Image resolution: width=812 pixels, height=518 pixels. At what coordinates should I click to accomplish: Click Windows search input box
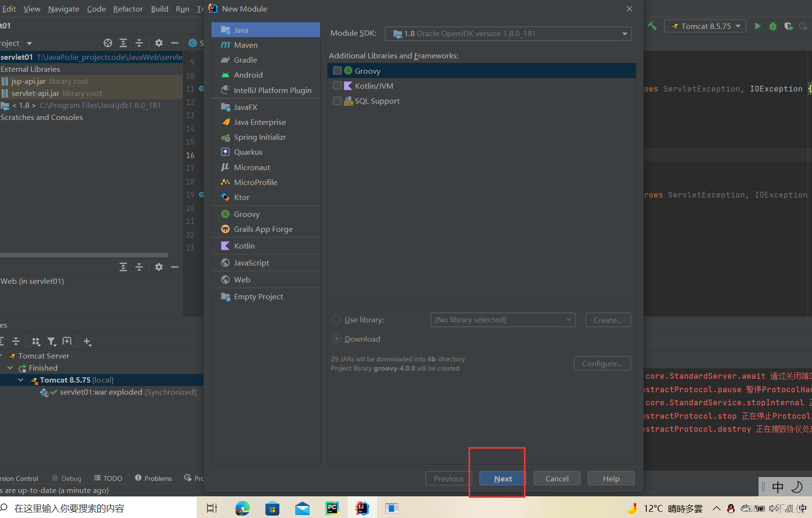[98, 508]
